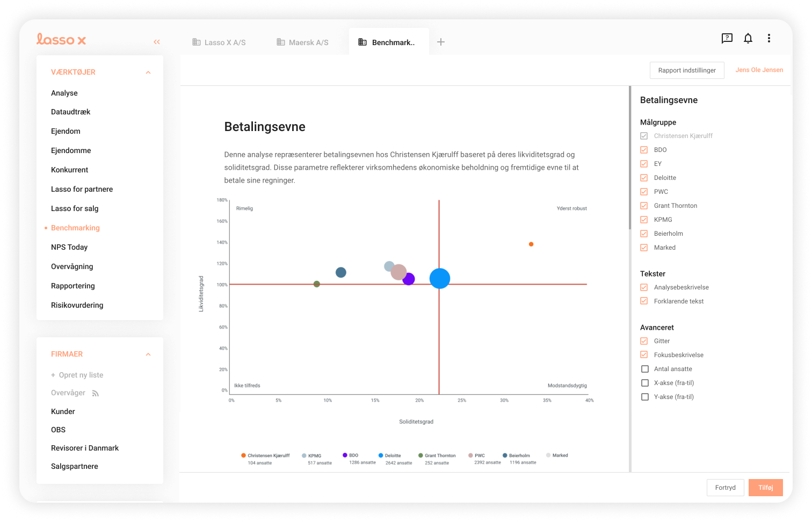The height and width of the screenshot is (522, 812).
Task: Disable the Gitter option
Action: pos(644,341)
